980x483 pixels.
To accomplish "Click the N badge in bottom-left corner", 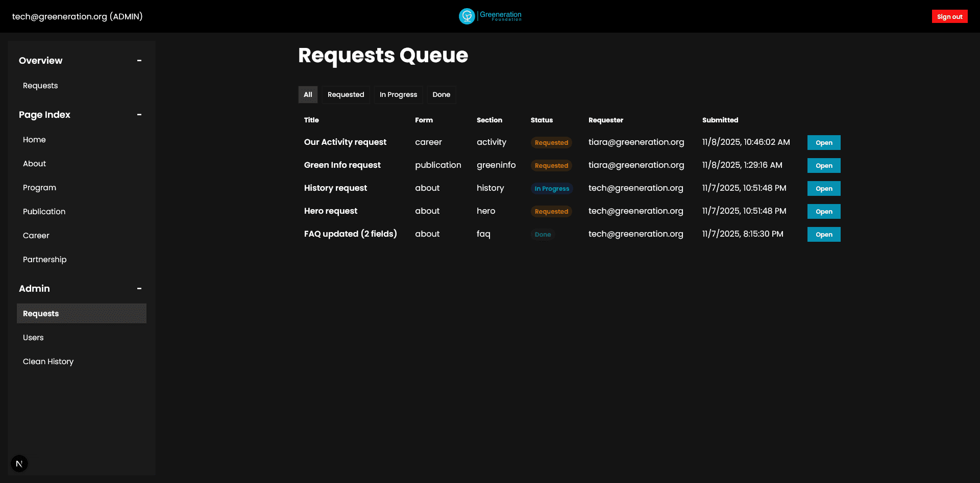I will click(19, 463).
